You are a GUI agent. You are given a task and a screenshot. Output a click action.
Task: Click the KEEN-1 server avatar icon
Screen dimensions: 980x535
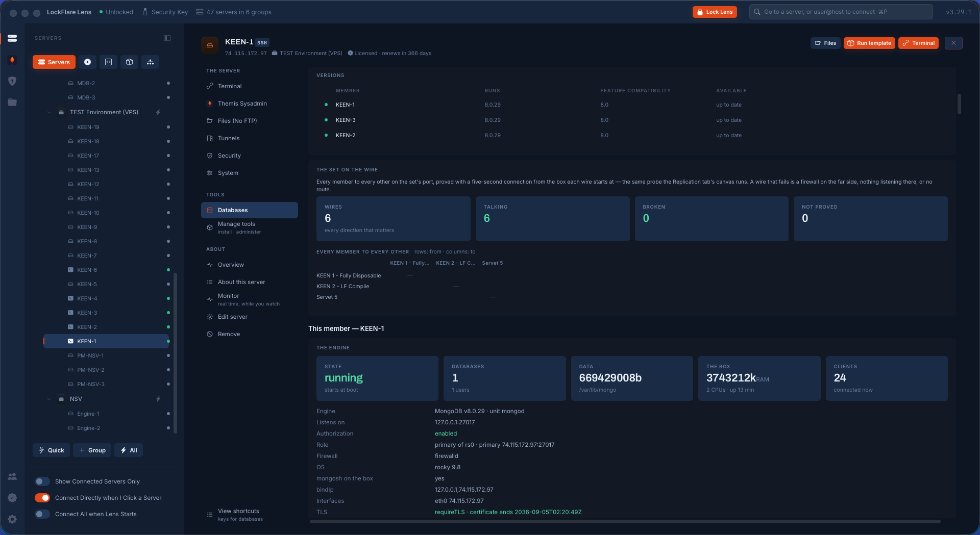(209, 45)
